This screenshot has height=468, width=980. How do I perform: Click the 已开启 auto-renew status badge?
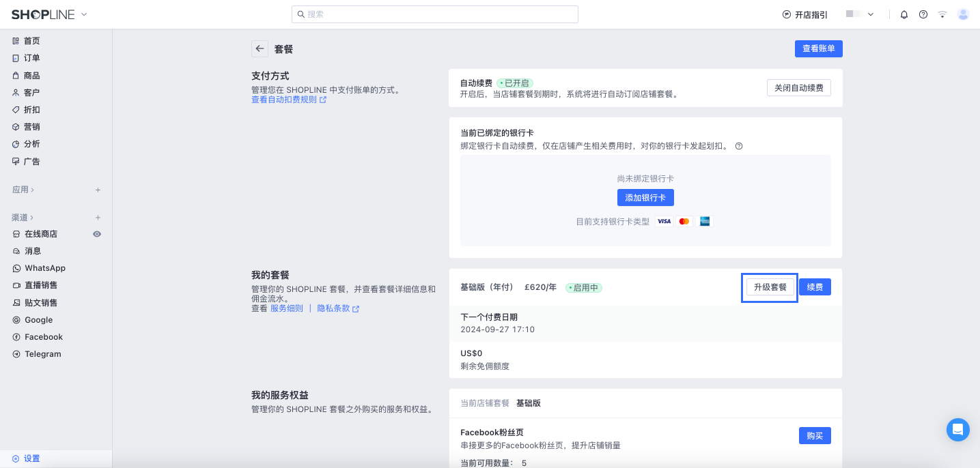click(515, 83)
